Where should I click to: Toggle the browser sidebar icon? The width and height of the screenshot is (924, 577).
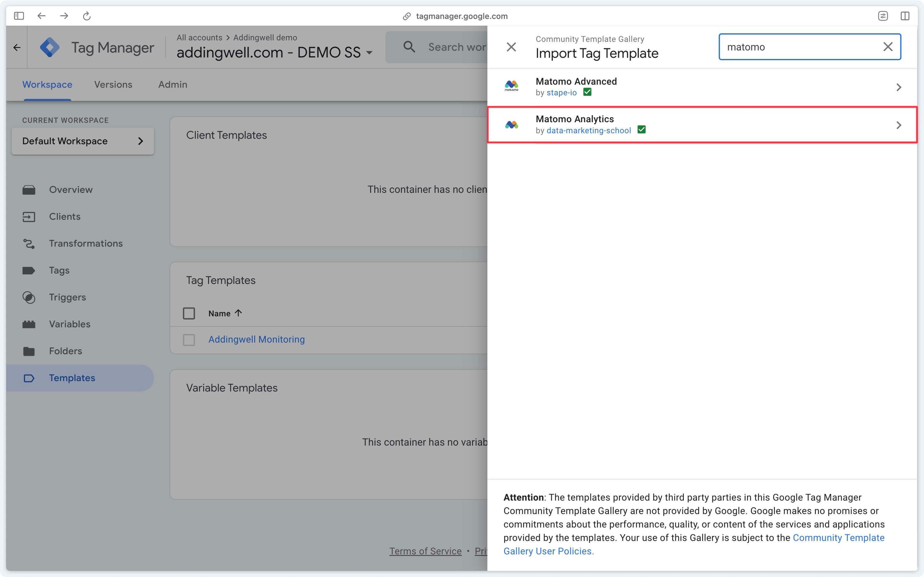[19, 16]
